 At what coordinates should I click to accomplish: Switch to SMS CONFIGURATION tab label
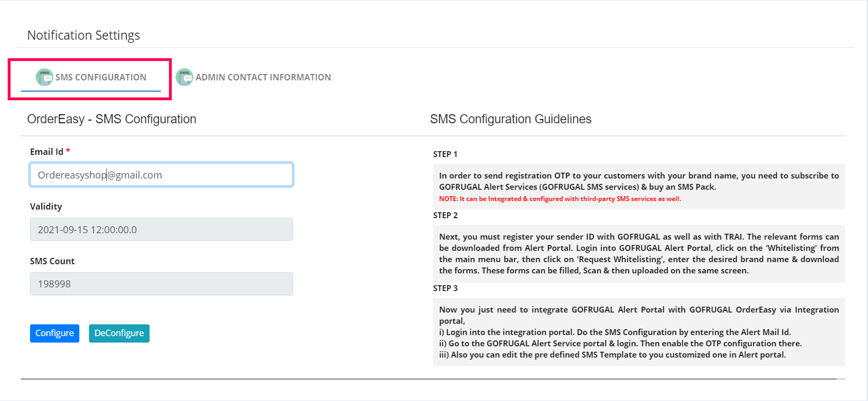[101, 77]
